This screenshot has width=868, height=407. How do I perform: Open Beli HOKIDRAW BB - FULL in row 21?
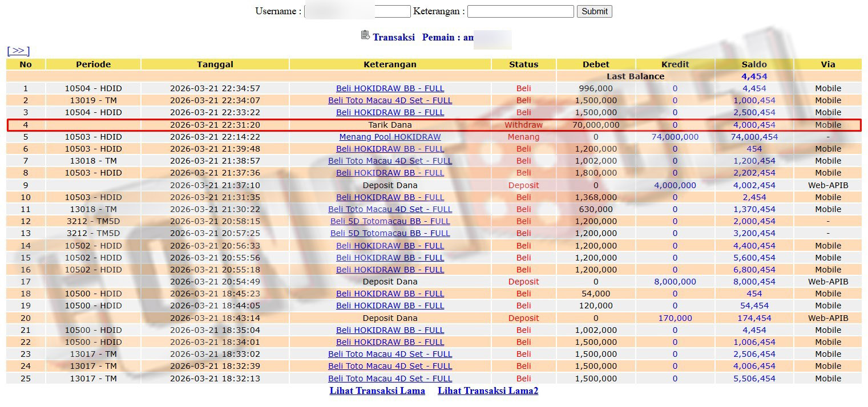390,330
